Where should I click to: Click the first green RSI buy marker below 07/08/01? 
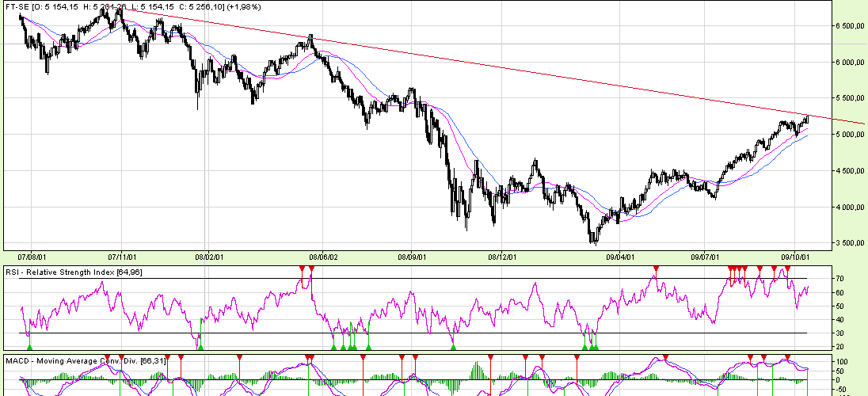pyautogui.click(x=30, y=347)
